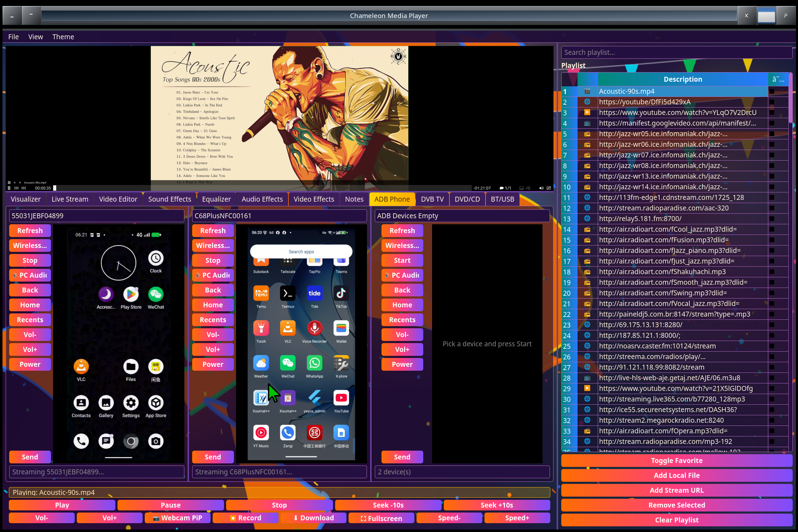Skip to next track icon in video overlay
The height and width of the screenshot is (532, 798).
click(24, 188)
